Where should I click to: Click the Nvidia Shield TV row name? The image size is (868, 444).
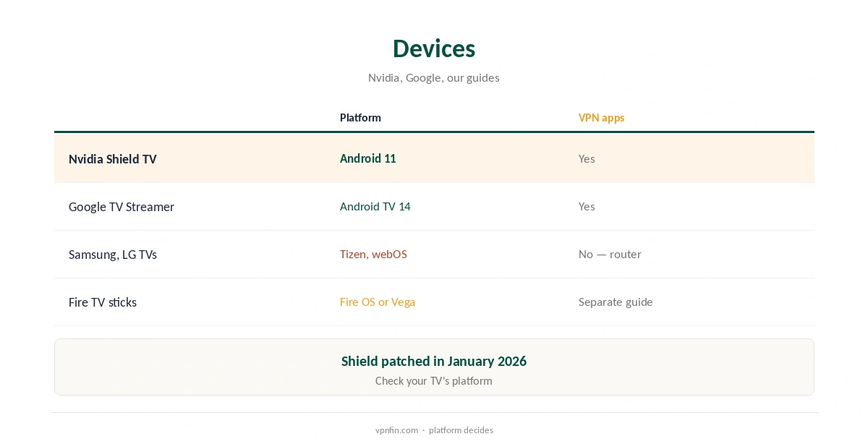pos(113,159)
